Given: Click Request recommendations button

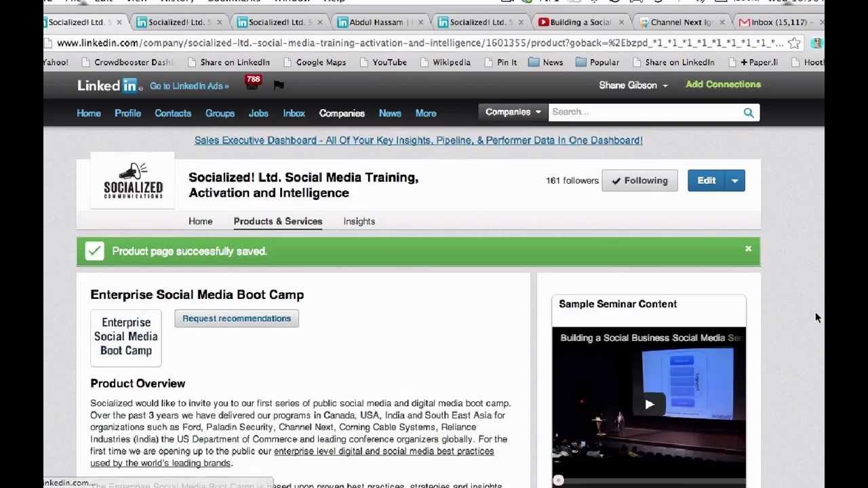Looking at the screenshot, I should coord(237,319).
